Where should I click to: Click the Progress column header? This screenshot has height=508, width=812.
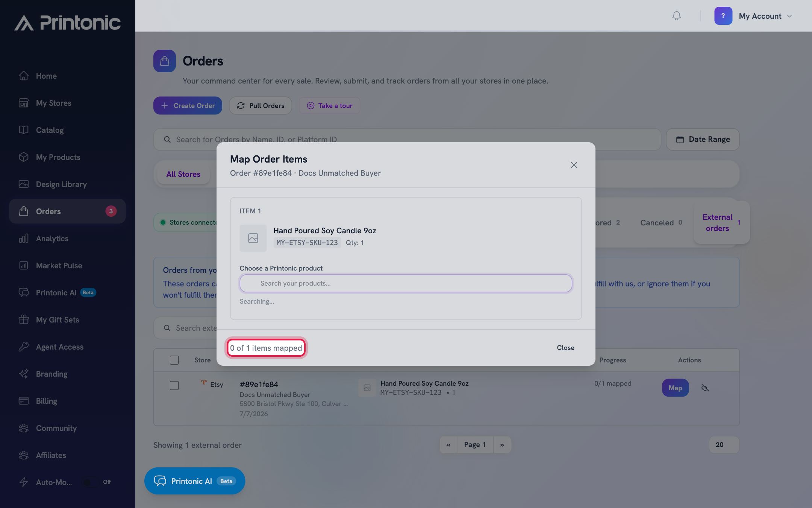click(x=613, y=360)
